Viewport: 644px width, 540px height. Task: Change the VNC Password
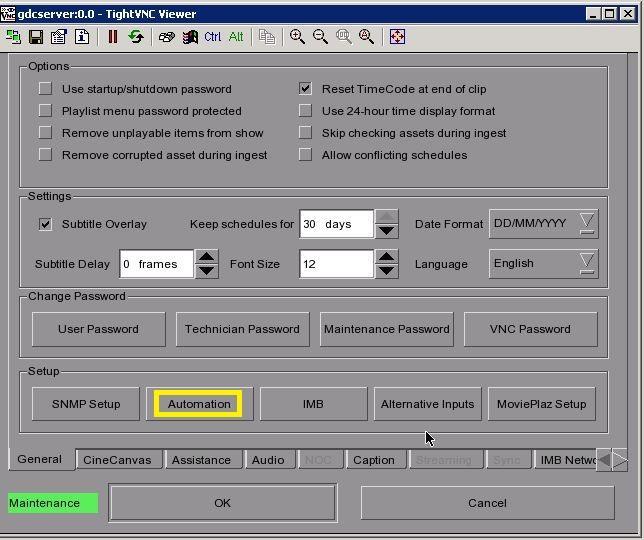point(530,329)
